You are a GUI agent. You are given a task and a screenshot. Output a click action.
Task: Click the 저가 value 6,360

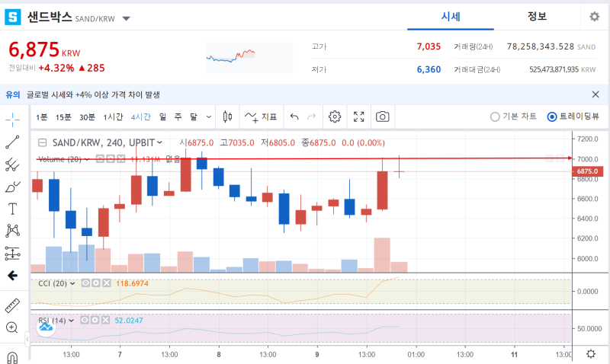(x=429, y=69)
